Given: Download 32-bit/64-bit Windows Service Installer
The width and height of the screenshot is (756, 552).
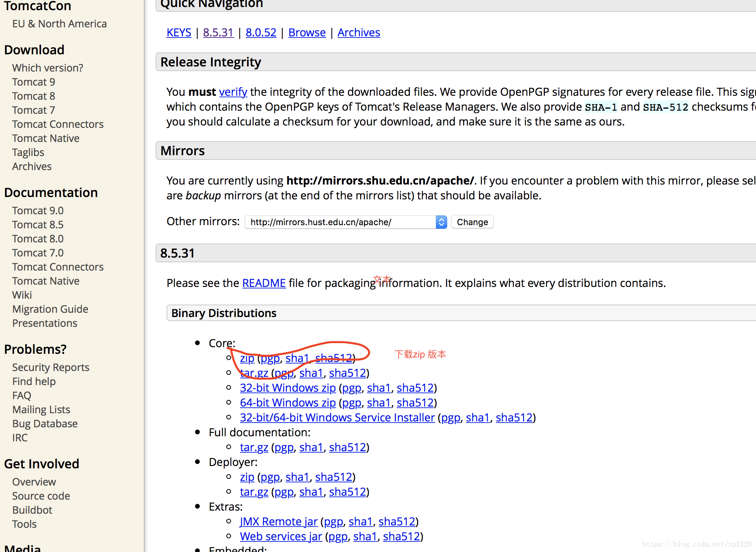Looking at the screenshot, I should tap(337, 418).
